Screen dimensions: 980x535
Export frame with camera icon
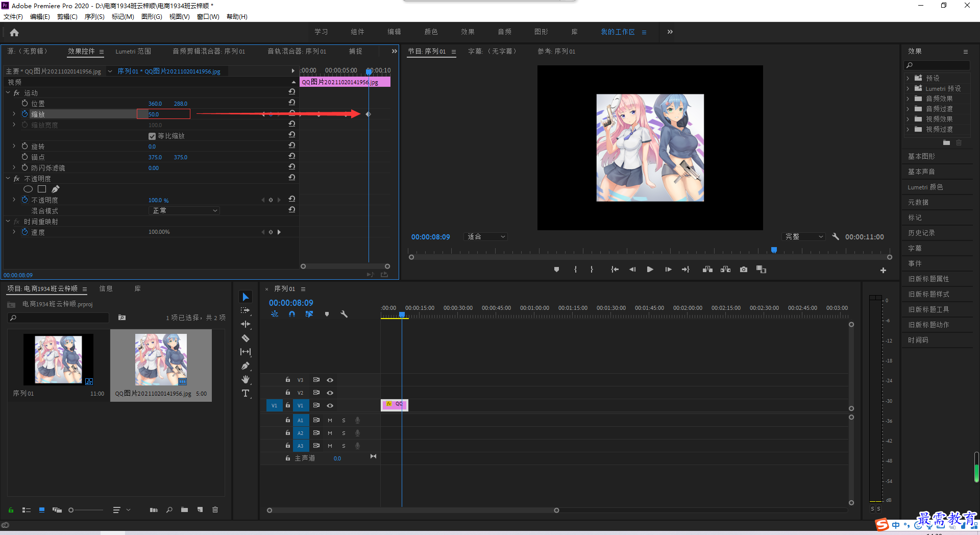point(744,270)
